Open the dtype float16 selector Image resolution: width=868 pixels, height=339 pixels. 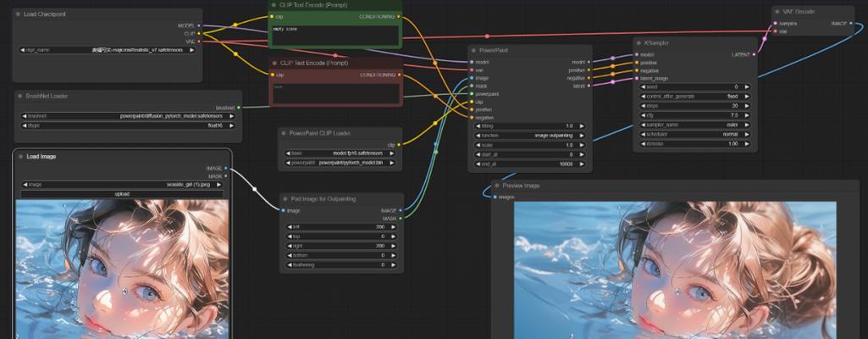pos(127,125)
